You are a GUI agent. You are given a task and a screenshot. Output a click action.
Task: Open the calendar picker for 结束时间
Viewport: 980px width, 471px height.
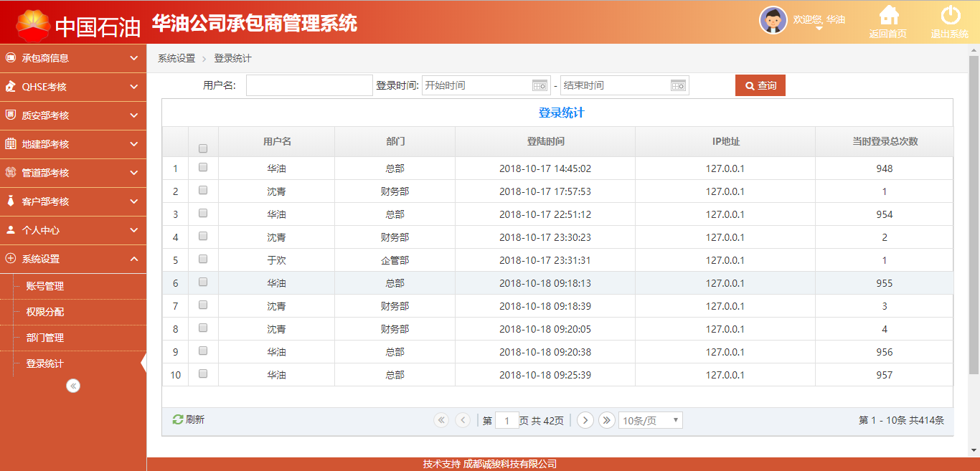(x=678, y=85)
